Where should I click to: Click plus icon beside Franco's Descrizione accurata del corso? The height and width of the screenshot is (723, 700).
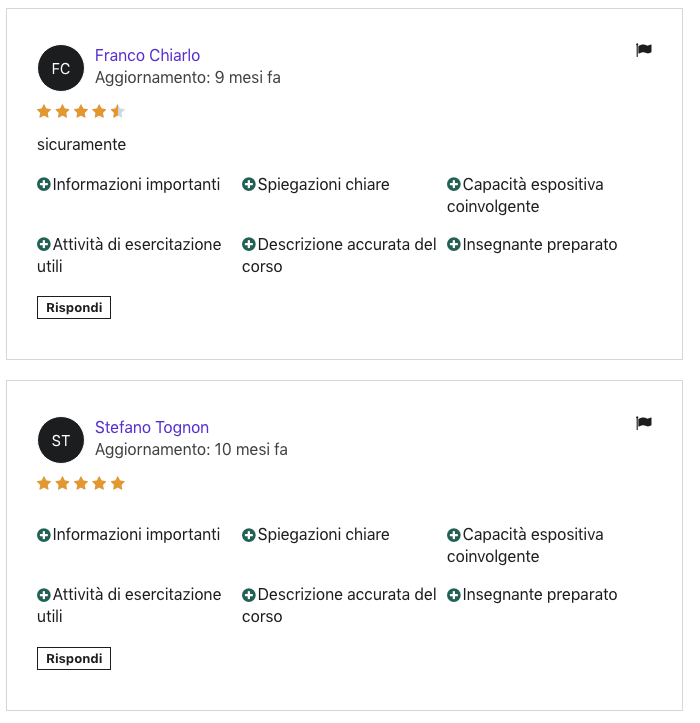pos(249,244)
